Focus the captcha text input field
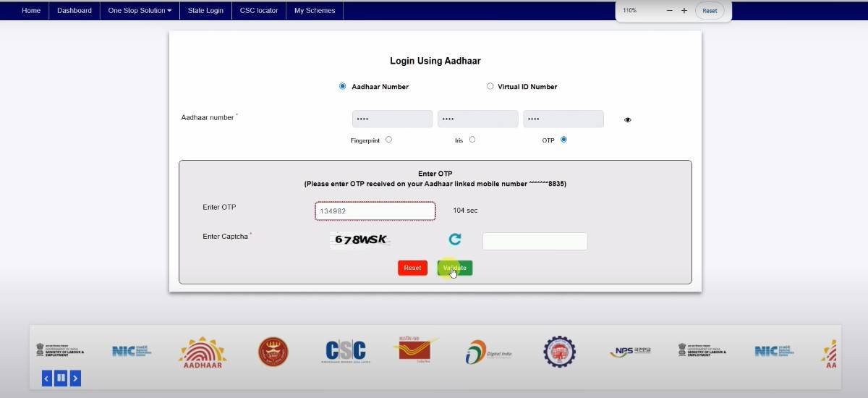This screenshot has height=398, width=868. tap(535, 241)
